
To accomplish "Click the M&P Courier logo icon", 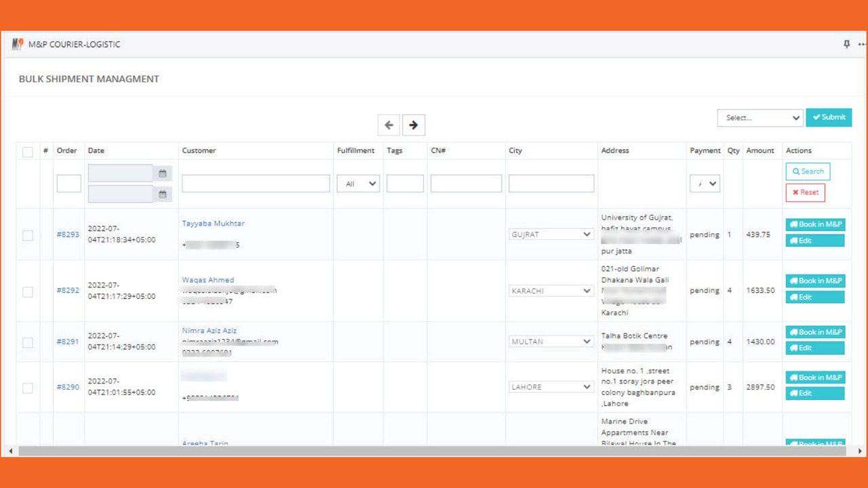I will (18, 44).
